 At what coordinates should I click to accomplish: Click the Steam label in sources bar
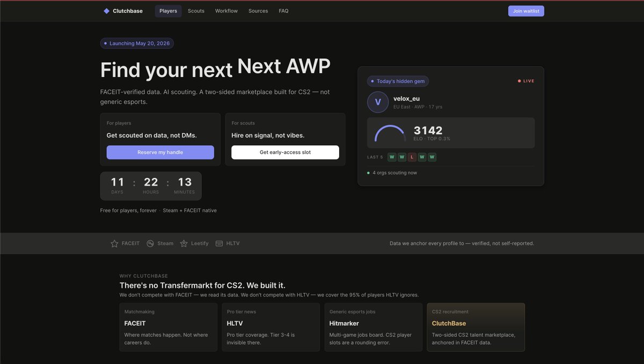[x=165, y=243]
